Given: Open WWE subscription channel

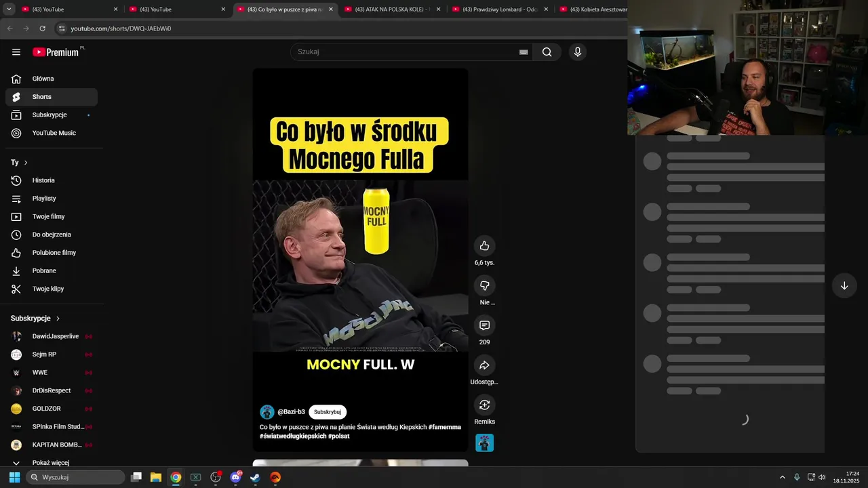Looking at the screenshot, I should point(52,372).
